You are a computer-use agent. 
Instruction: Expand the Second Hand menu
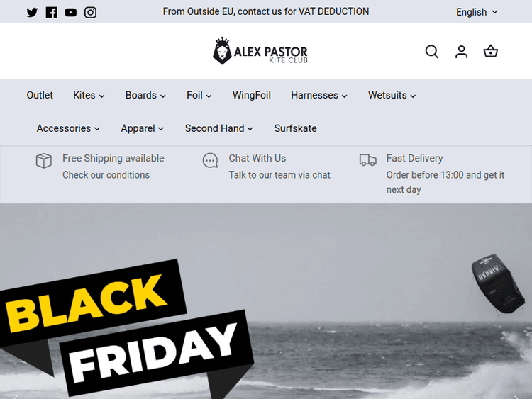(x=219, y=128)
